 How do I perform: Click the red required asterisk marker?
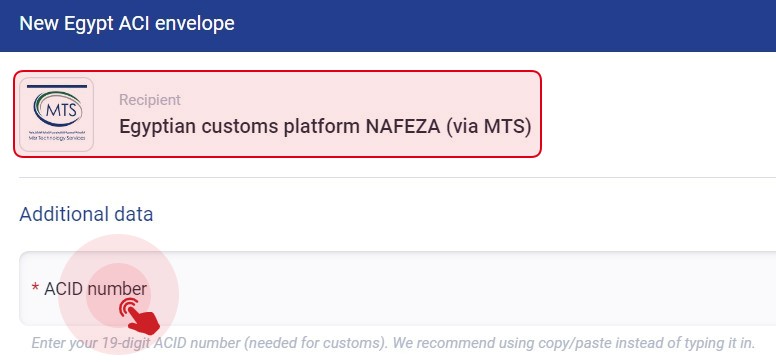tap(35, 288)
